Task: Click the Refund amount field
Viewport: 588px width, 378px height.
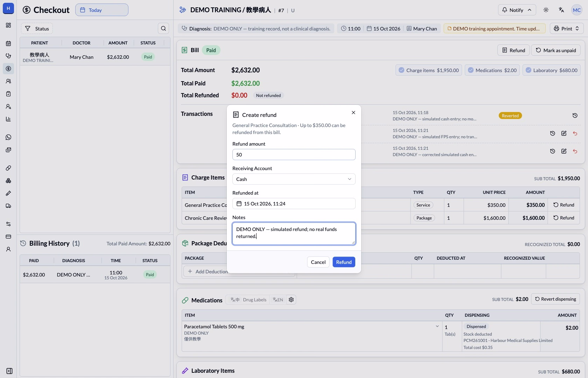Action: pos(294,155)
